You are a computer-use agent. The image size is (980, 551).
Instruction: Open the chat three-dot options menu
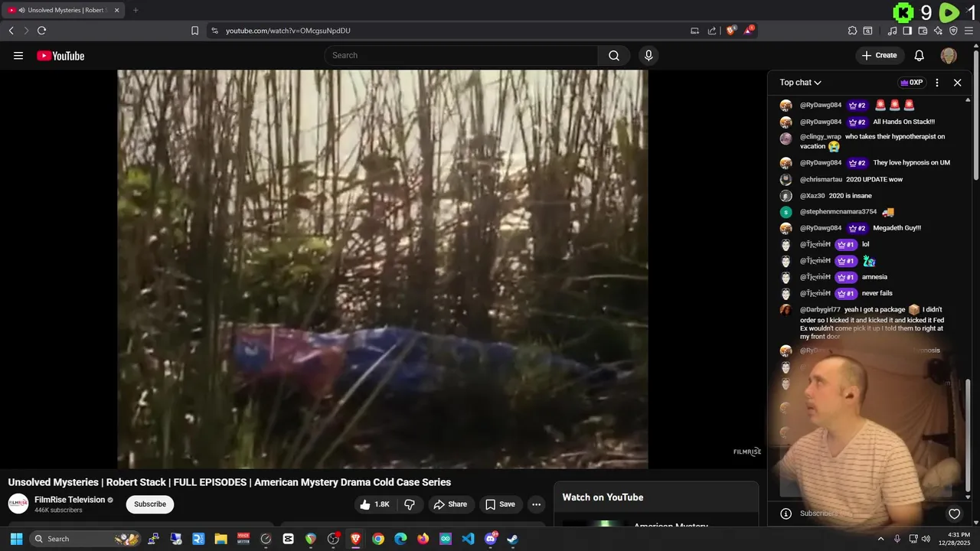click(x=937, y=83)
